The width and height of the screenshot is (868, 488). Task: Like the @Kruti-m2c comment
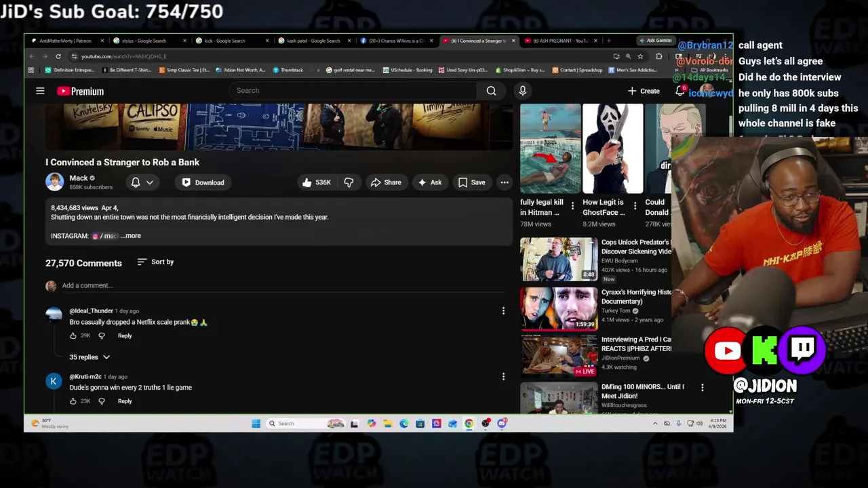click(x=73, y=401)
